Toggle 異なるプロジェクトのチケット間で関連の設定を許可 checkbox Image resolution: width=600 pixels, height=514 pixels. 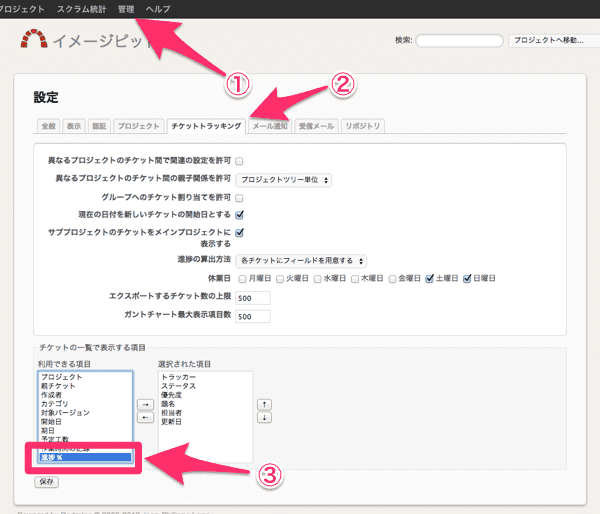239,161
